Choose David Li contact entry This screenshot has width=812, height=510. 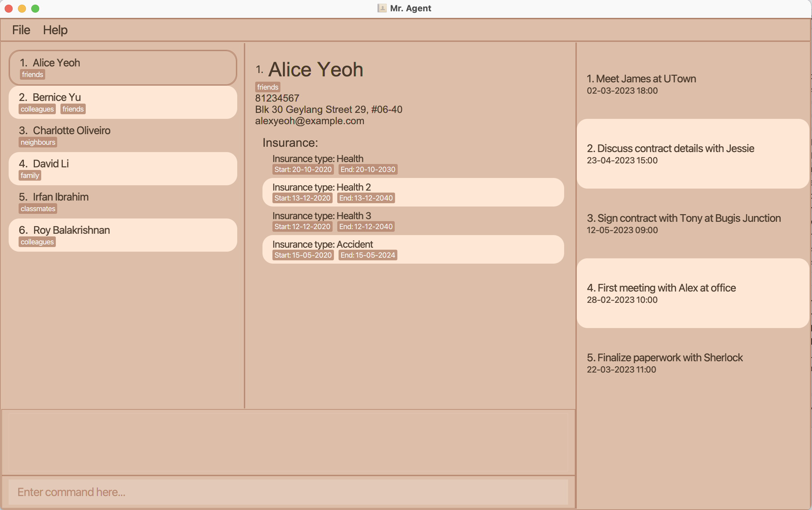[123, 169]
